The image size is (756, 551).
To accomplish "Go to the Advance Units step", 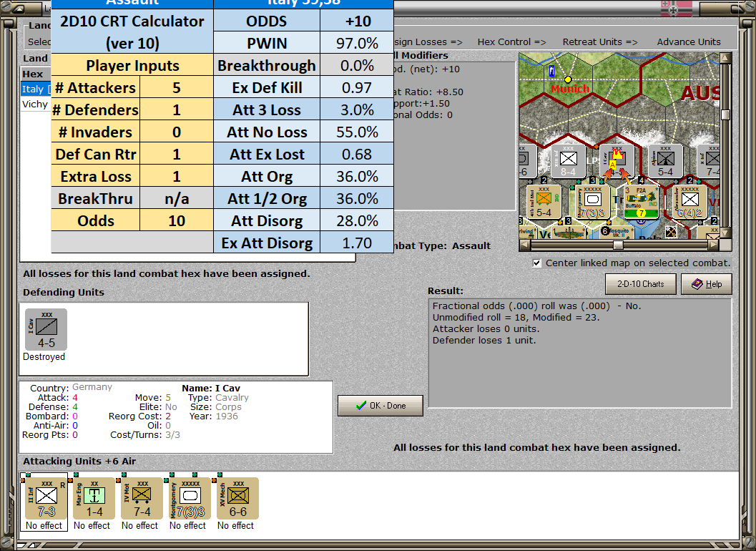I will [x=689, y=42].
